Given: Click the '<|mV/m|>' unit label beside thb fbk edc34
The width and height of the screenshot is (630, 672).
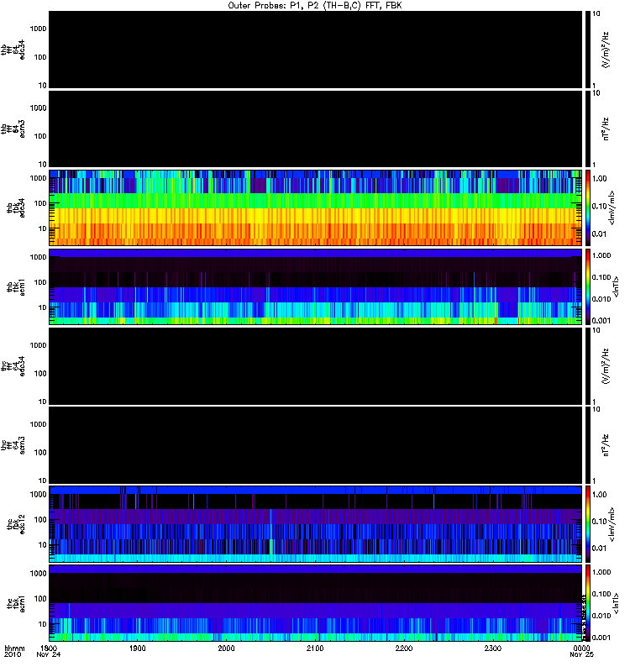Looking at the screenshot, I should click(612, 207).
